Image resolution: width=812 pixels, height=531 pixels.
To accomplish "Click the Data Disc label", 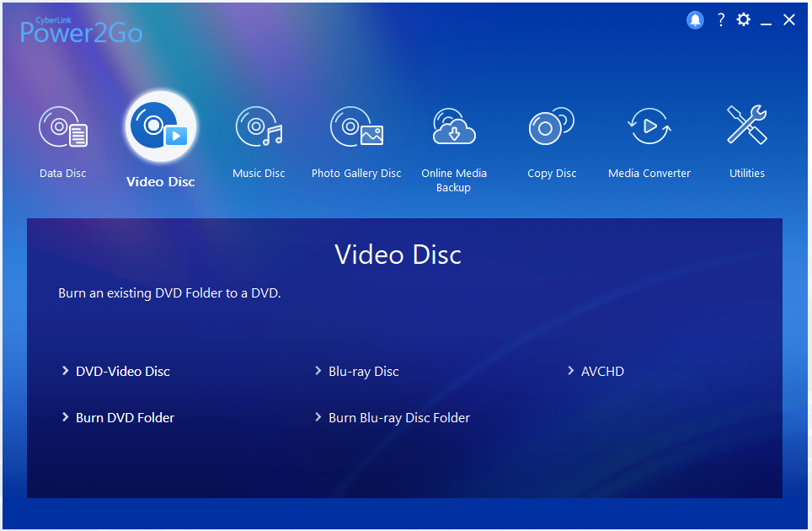I will (x=63, y=174).
